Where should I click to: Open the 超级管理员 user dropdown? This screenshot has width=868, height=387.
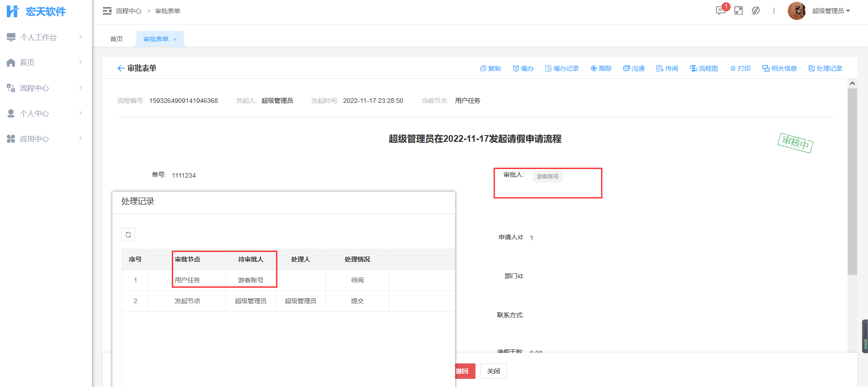[x=830, y=11]
